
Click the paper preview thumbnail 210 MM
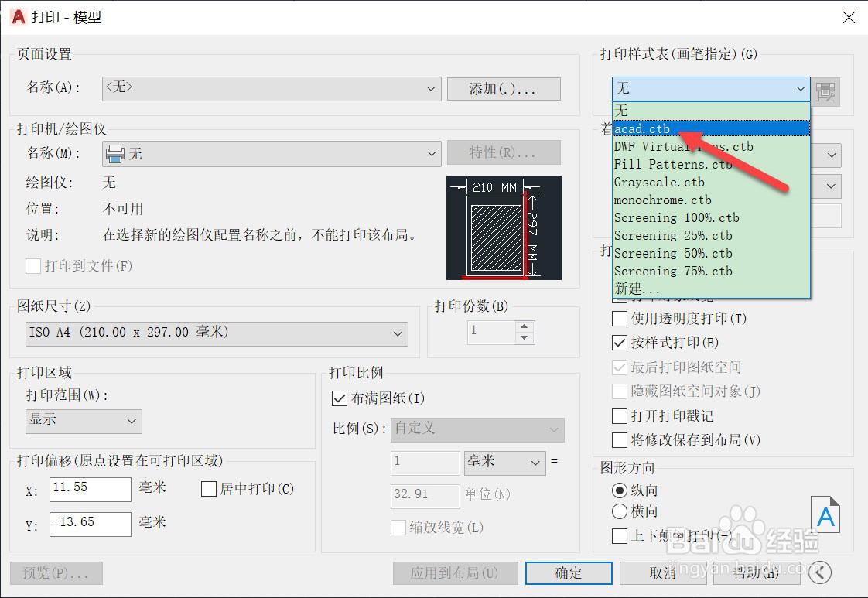[504, 227]
